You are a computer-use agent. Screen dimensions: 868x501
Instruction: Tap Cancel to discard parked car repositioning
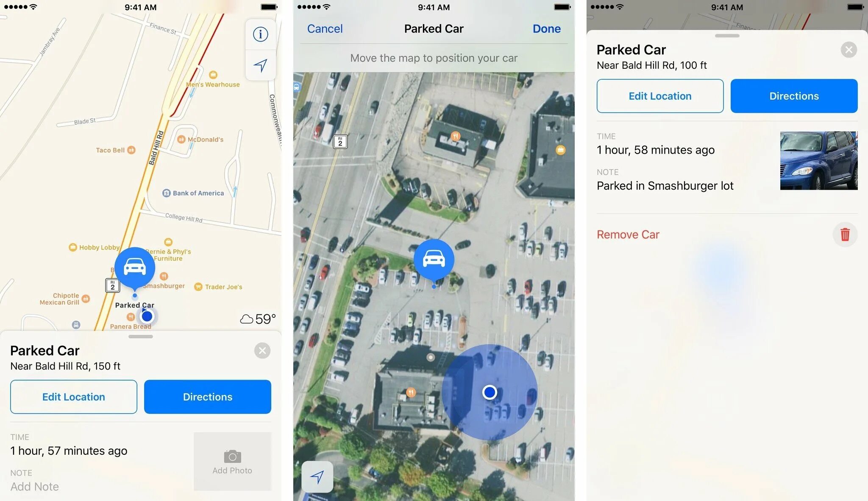324,28
